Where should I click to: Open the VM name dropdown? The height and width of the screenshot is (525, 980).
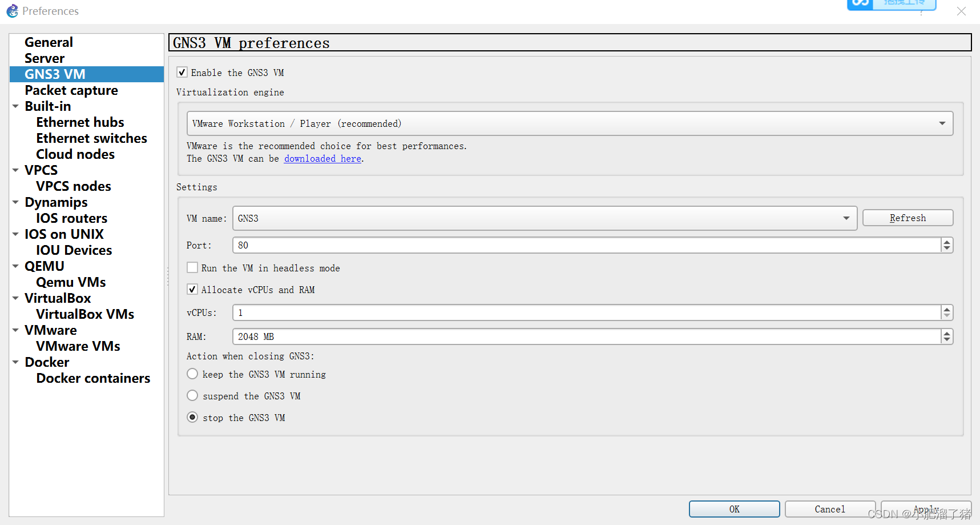(x=545, y=218)
